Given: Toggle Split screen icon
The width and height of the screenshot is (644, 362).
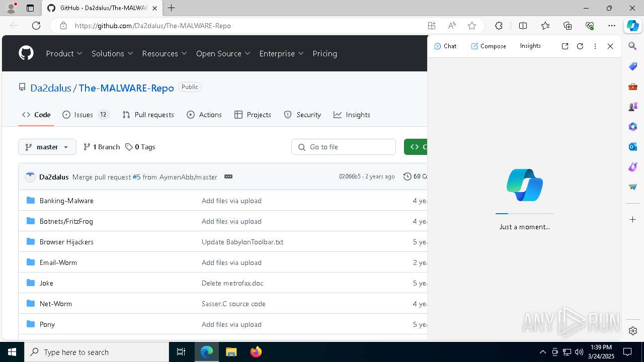Looking at the screenshot, I should pos(523,26).
